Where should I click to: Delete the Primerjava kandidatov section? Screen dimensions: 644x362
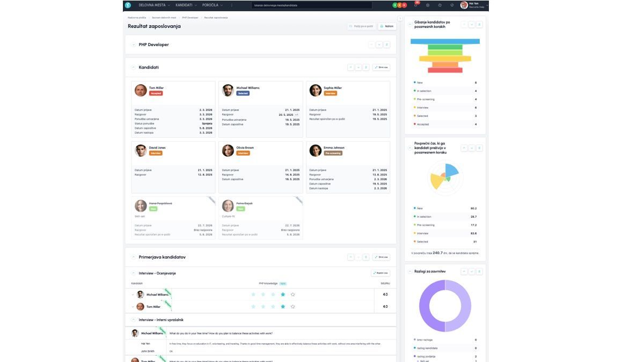point(366,257)
